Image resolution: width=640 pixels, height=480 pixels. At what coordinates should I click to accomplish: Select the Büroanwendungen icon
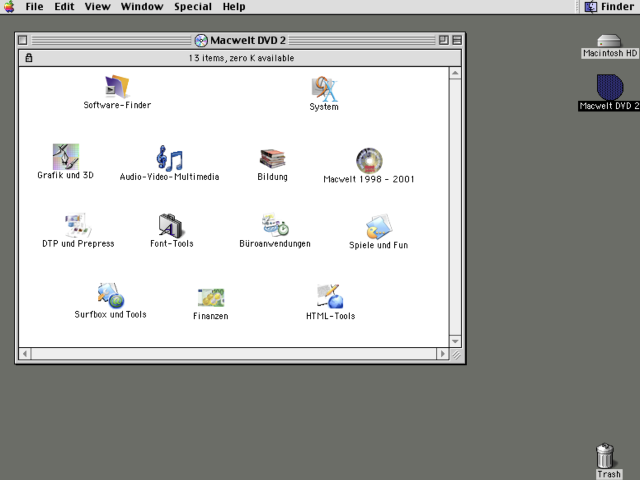[275, 225]
